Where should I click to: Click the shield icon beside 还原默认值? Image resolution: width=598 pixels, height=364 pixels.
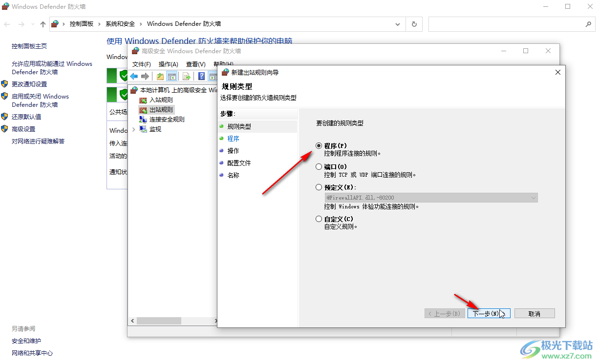click(x=5, y=117)
